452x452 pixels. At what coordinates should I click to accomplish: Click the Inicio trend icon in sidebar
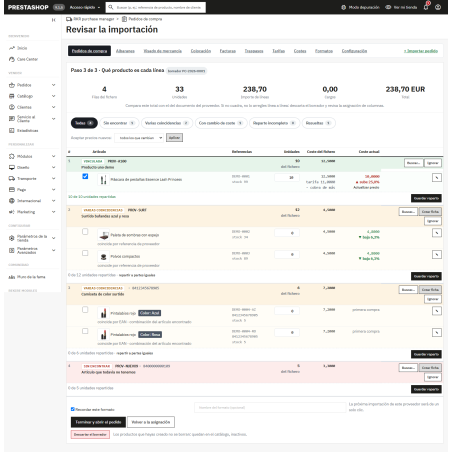[x=12, y=48]
